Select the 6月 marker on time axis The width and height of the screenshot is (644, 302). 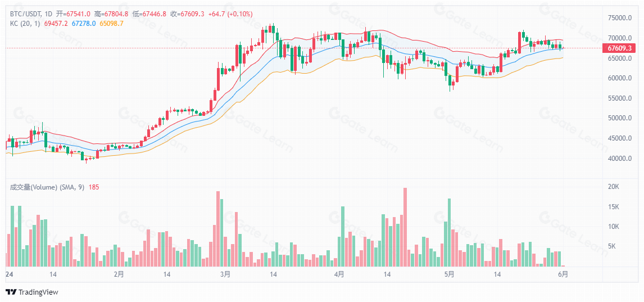pyautogui.click(x=563, y=274)
